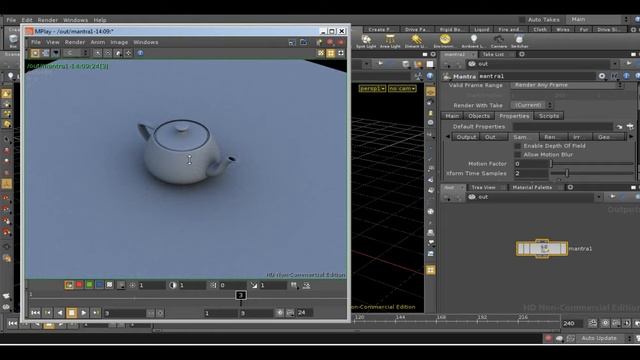Toggle the Auto Takes checkbox

coord(522,20)
